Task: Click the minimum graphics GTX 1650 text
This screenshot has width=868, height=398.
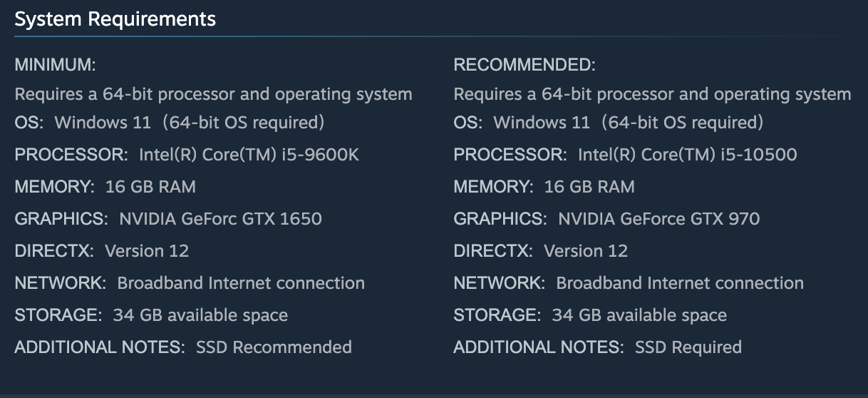Action: click(x=220, y=218)
